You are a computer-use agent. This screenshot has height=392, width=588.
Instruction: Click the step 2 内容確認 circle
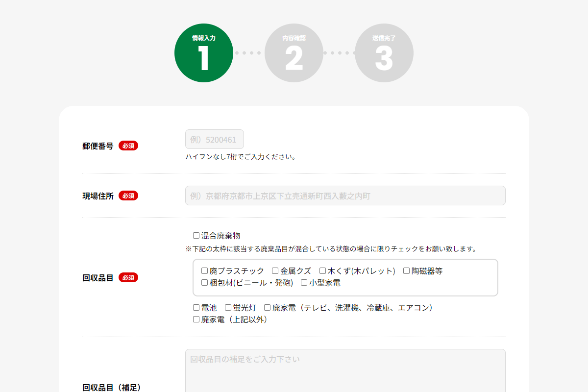[294, 52]
